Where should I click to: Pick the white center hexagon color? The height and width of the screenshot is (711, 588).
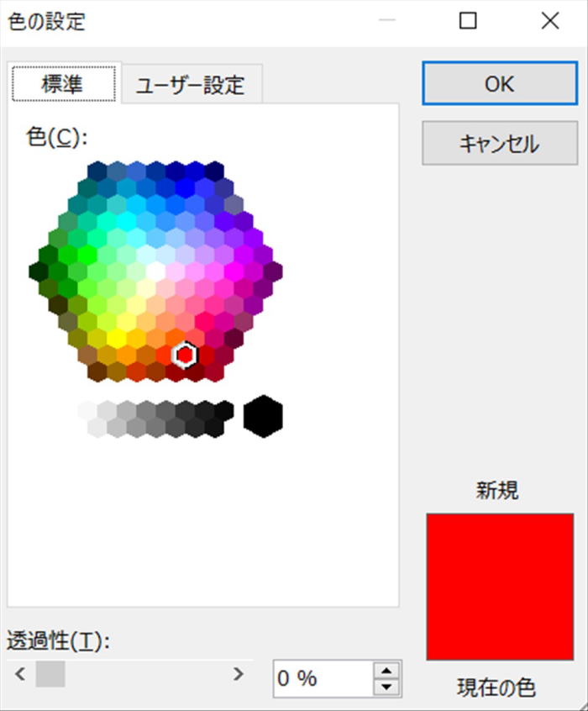point(155,271)
